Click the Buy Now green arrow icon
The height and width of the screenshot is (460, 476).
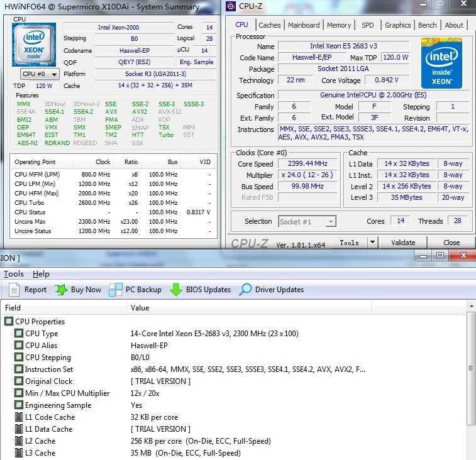(x=61, y=290)
